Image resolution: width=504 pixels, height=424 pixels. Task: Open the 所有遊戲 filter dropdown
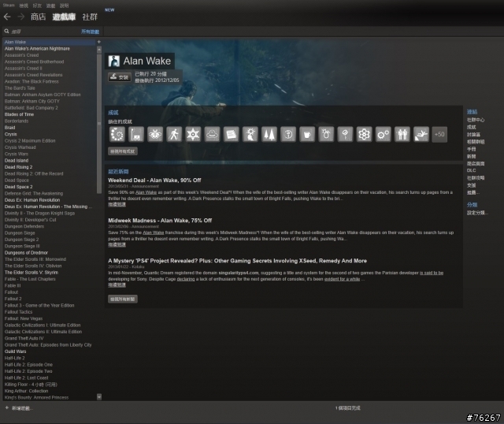click(x=90, y=32)
